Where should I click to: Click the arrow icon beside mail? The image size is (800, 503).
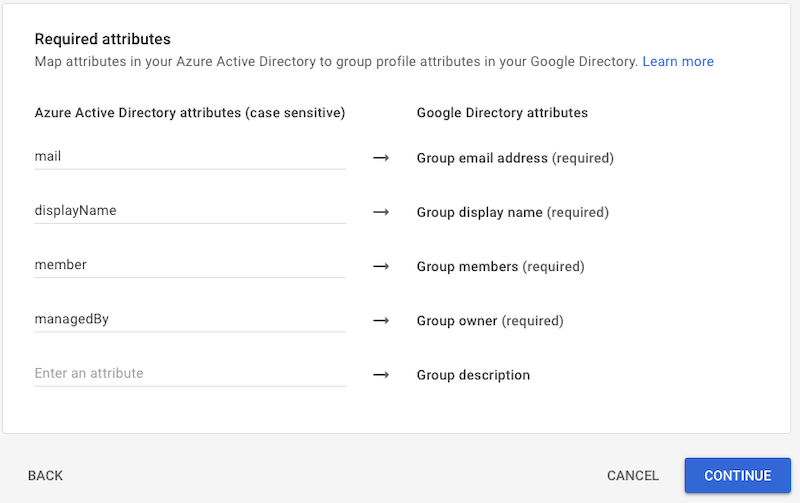coord(380,158)
